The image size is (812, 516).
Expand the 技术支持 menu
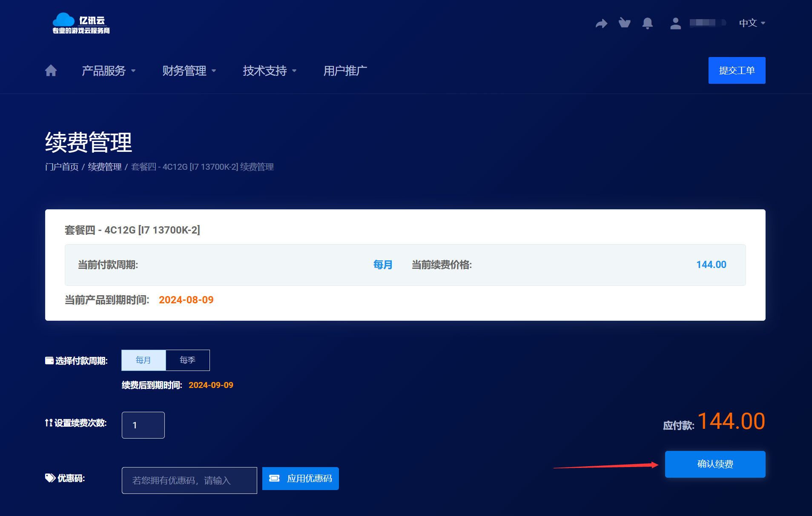[x=270, y=71]
